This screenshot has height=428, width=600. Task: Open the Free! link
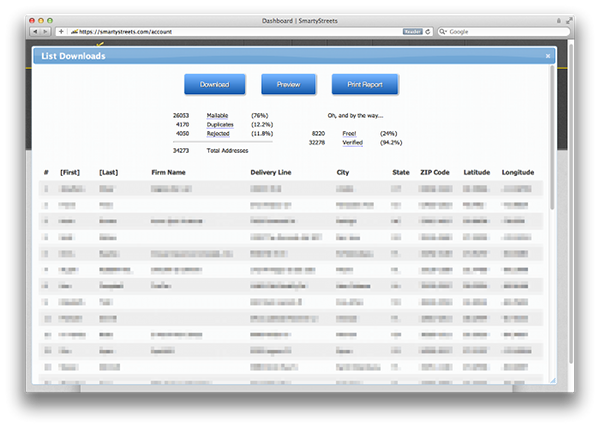coord(349,133)
